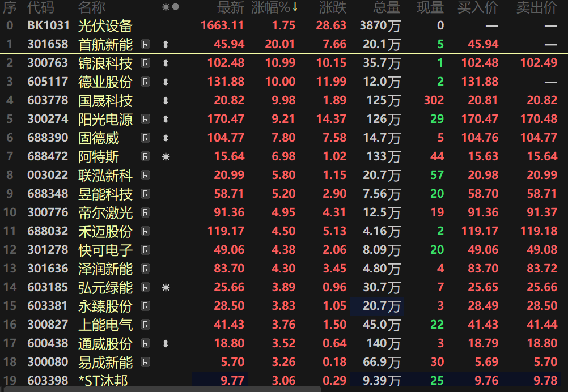Sort by 现量 column header
The width and height of the screenshot is (568, 392).
coord(430,7)
